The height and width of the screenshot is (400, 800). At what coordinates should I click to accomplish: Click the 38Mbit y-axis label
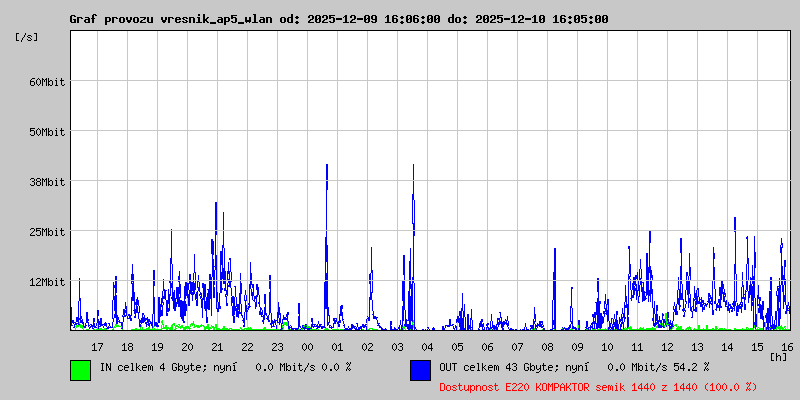(47, 182)
